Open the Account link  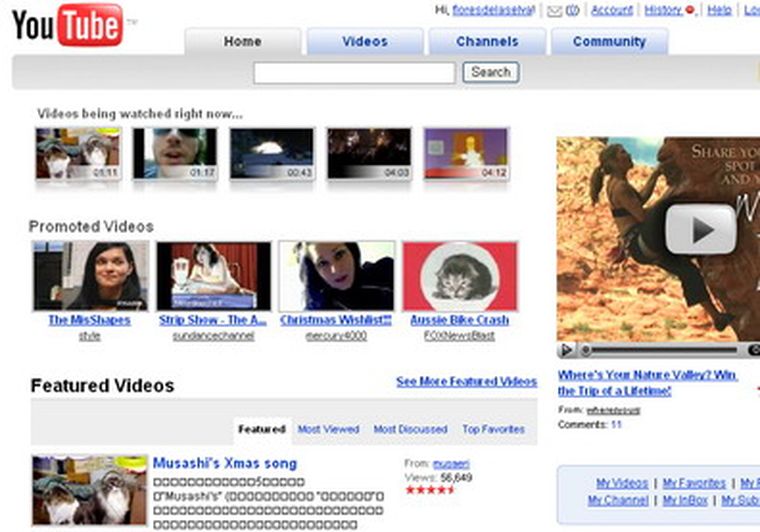(612, 10)
